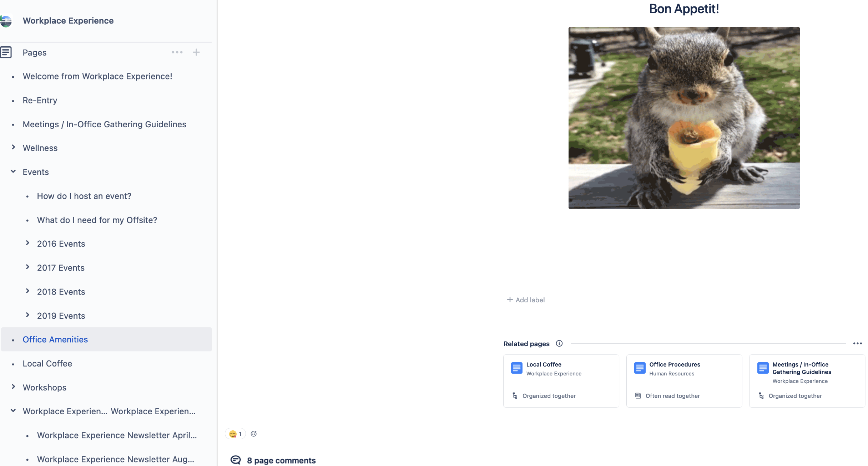Click Add new page plus button in sidebar
This screenshot has width=868, height=466.
(196, 52)
